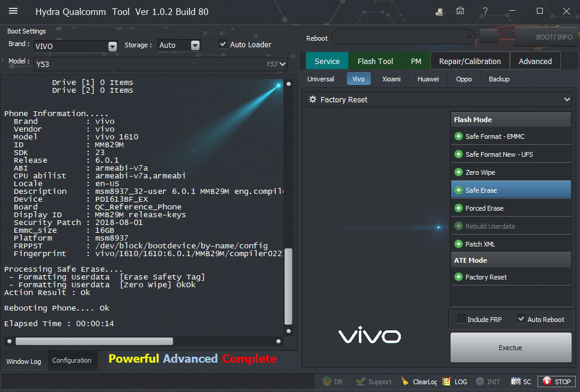Viewport: 580px width, 392px height.
Task: Select the Xioami brand tab
Action: (391, 79)
